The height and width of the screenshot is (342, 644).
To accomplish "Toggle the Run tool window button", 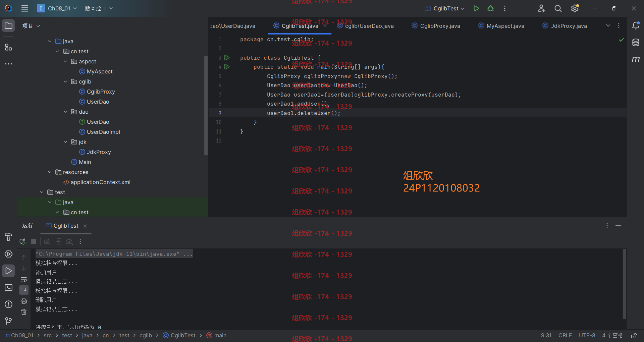I will (x=8, y=271).
